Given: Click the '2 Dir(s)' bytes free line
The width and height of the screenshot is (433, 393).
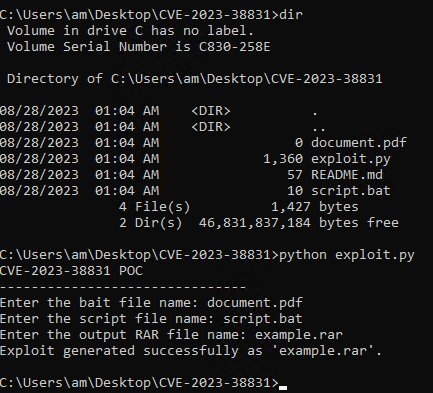Looking at the screenshot, I should [259, 223].
